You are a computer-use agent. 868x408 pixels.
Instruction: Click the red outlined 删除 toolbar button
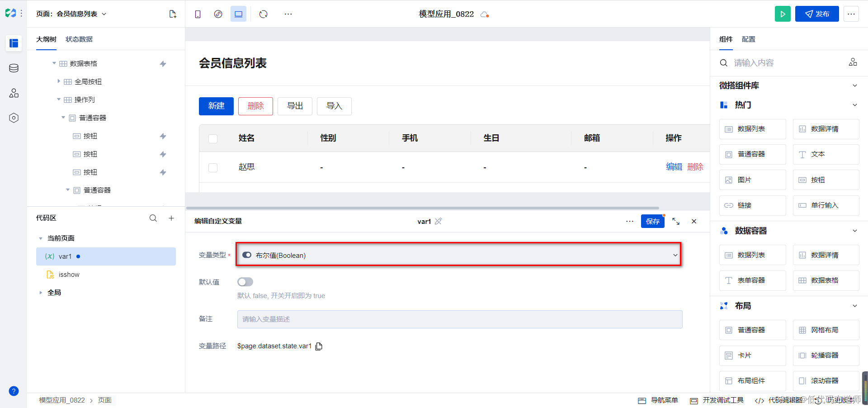(x=255, y=106)
